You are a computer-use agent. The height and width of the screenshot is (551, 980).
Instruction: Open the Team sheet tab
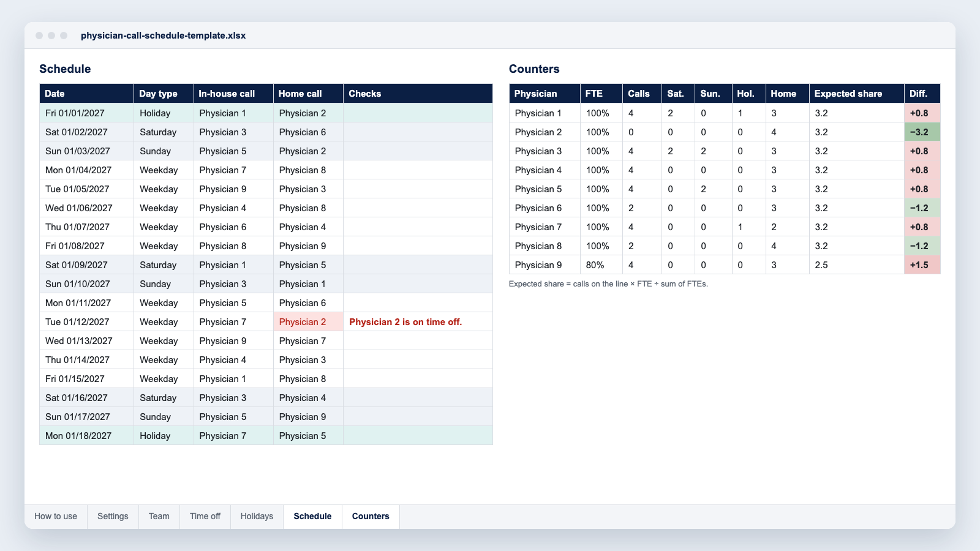159,516
